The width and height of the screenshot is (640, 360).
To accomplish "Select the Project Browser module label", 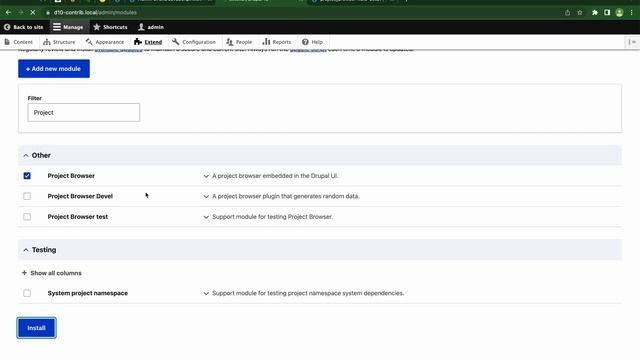I will point(71,176).
